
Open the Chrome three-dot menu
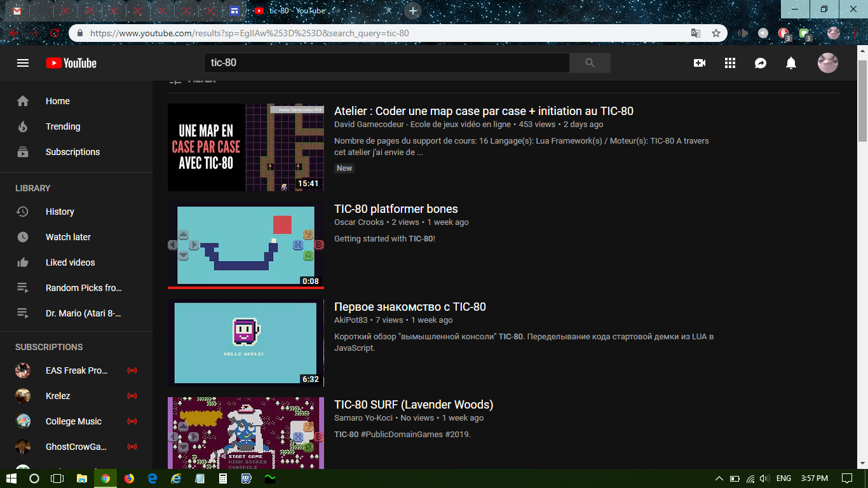click(855, 33)
